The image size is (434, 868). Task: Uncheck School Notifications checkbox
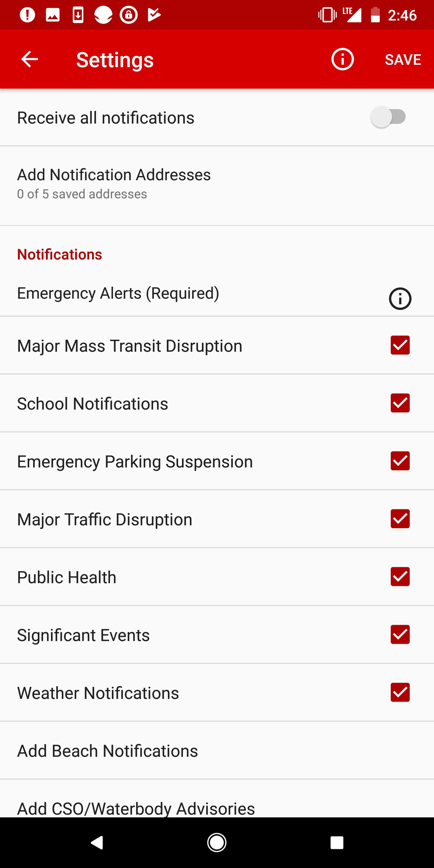coord(400,403)
